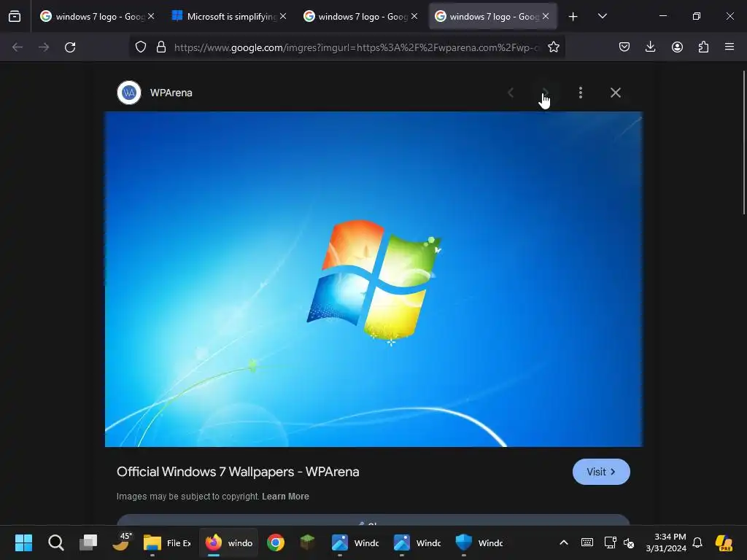Open clock and date 3:34 PM
The image size is (747, 560).
(x=666, y=542)
